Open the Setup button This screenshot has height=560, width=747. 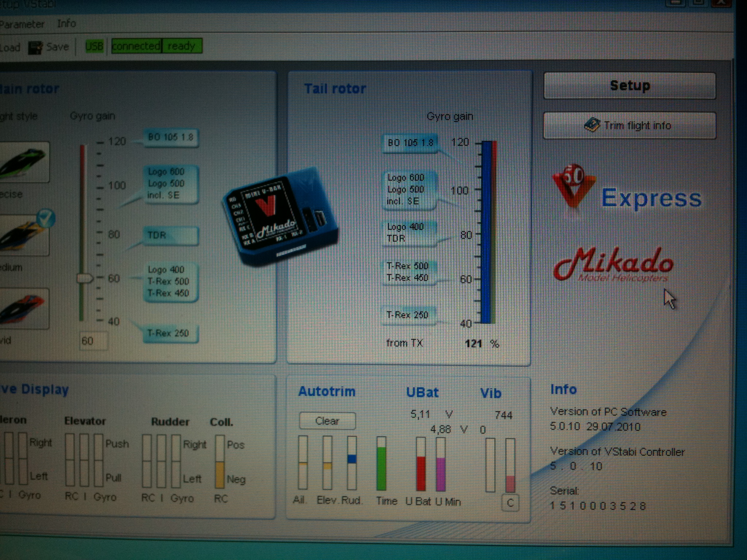coord(630,86)
